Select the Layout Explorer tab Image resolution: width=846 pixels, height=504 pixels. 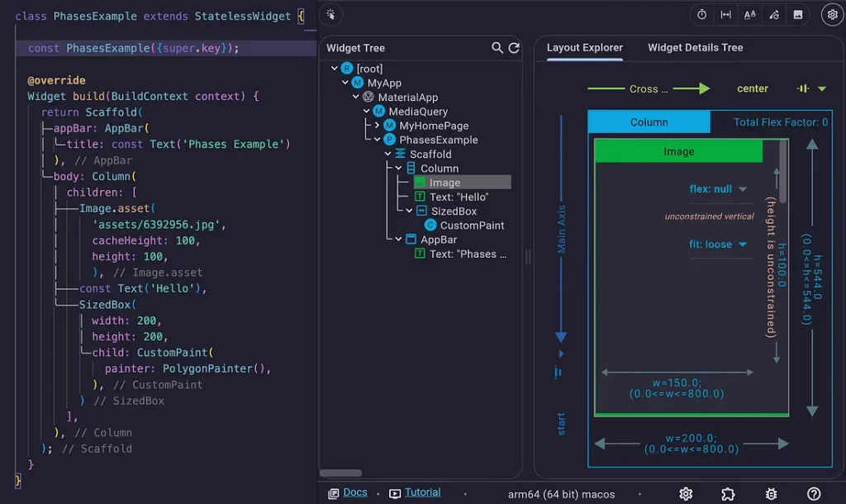click(585, 48)
